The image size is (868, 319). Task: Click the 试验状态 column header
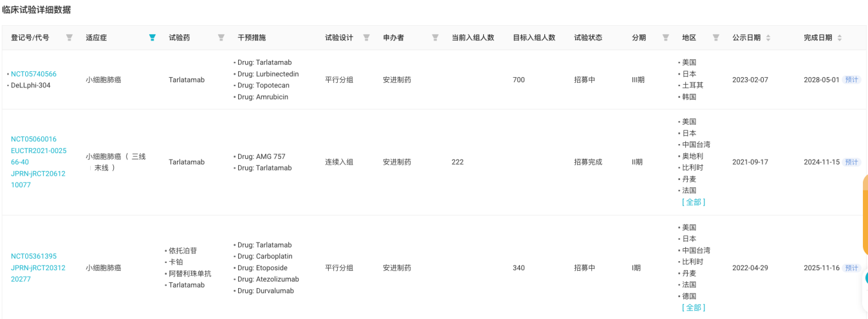(588, 38)
